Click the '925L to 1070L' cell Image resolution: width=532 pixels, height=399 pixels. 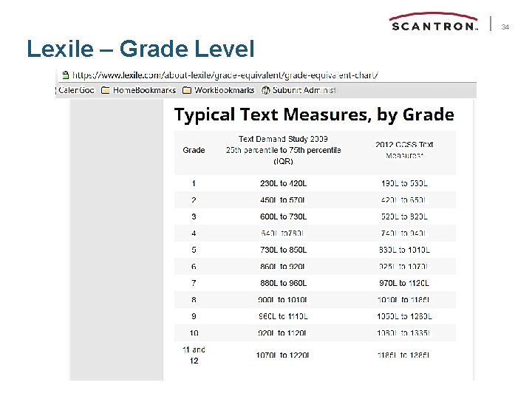(x=403, y=267)
